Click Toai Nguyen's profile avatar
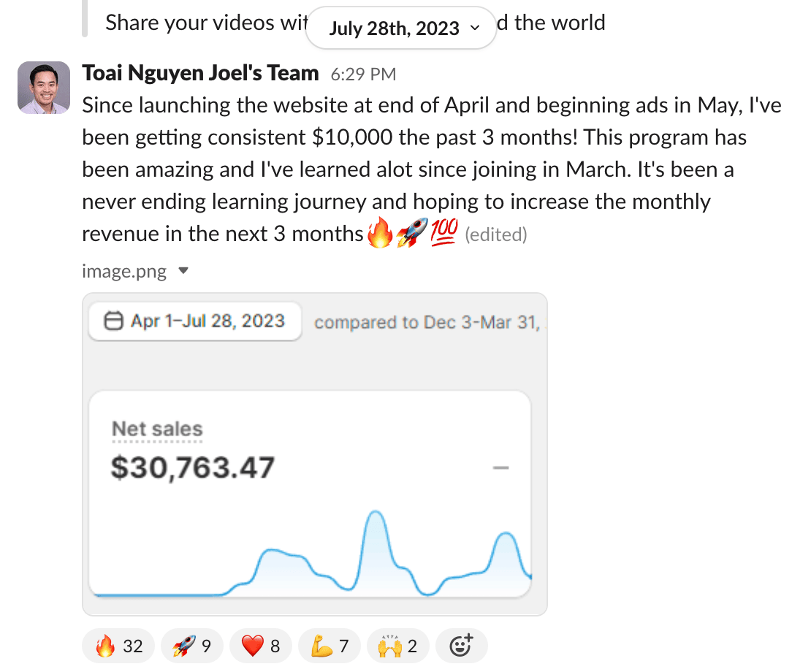Viewport: 792px width, 672px height. [x=44, y=88]
